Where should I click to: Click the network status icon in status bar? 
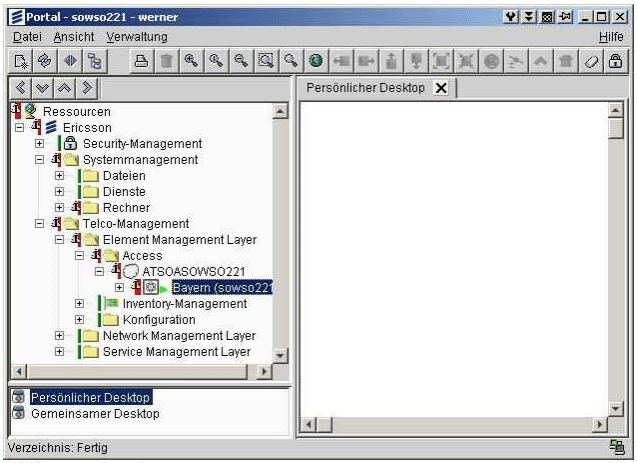pyautogui.click(x=617, y=448)
